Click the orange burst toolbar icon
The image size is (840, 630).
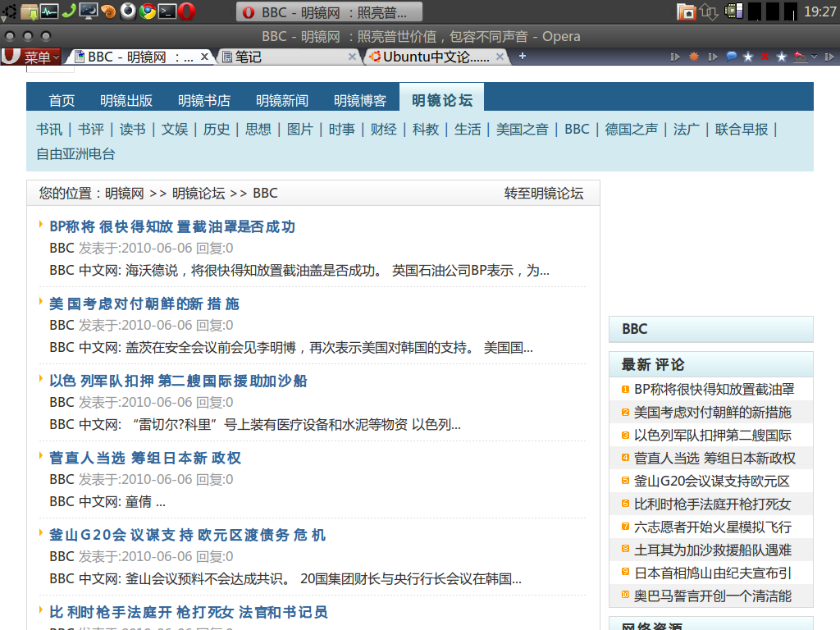coord(694,57)
